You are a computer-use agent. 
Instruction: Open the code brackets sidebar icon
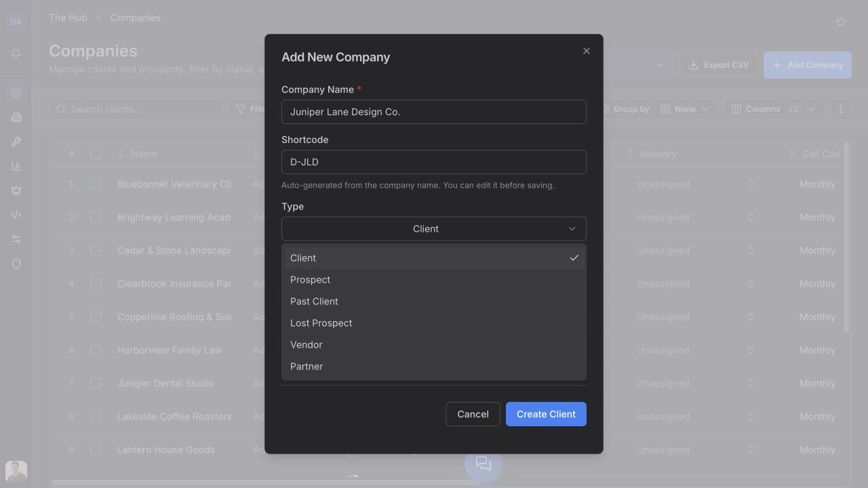click(x=16, y=215)
